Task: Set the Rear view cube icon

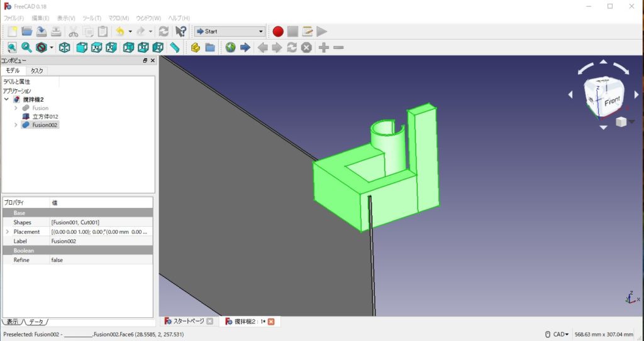Action: [x=128, y=48]
